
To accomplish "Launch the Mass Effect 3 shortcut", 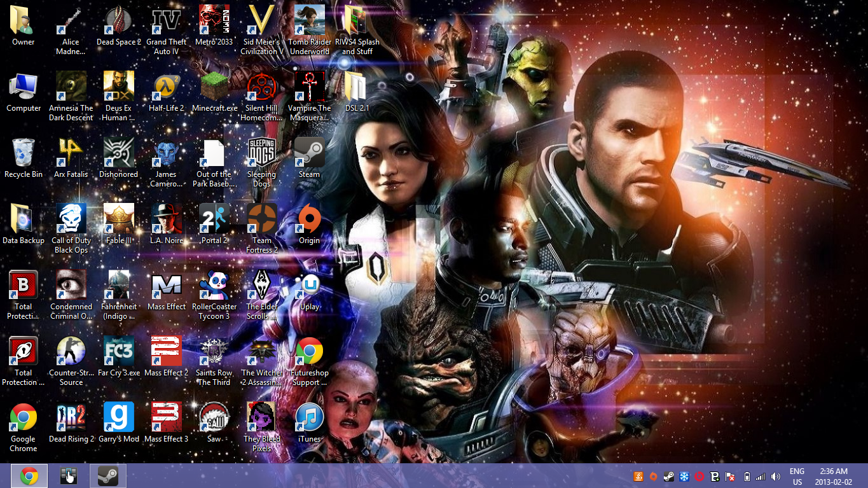I will tap(167, 424).
